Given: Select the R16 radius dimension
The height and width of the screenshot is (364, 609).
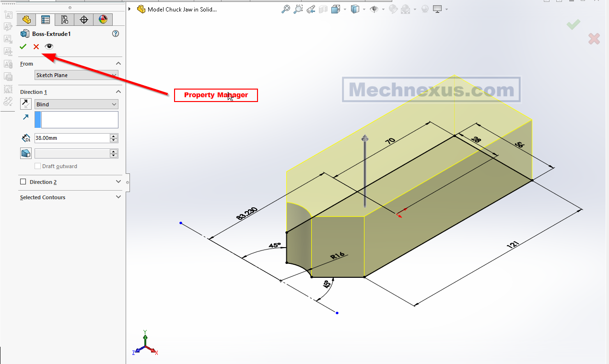Looking at the screenshot, I should tap(338, 256).
